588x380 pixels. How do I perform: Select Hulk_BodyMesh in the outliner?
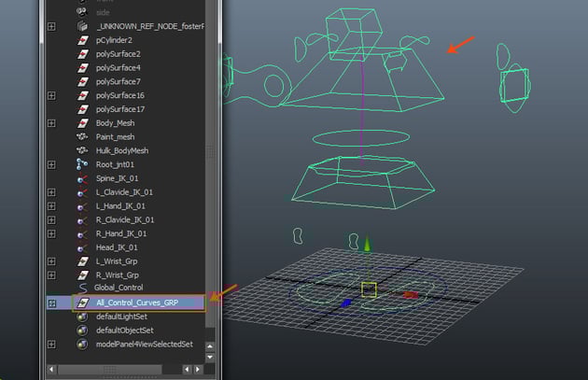(121, 150)
